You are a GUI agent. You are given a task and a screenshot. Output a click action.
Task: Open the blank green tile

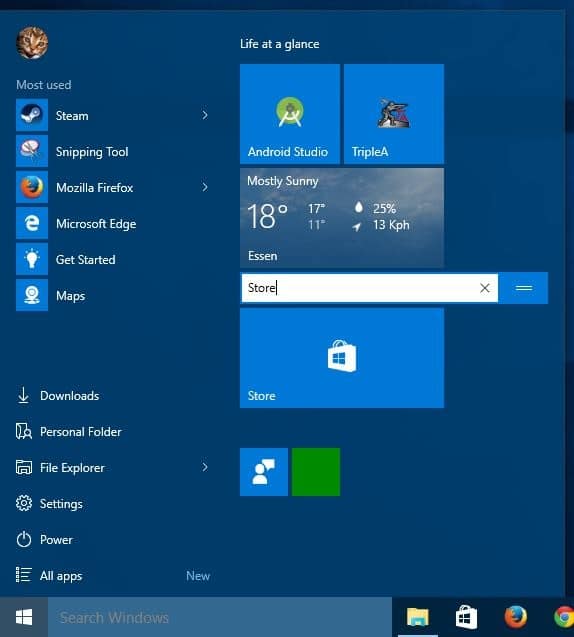click(316, 472)
